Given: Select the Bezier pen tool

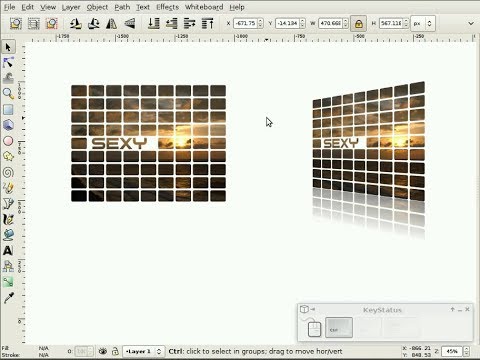Looking at the screenshot, I should [x=8, y=203].
